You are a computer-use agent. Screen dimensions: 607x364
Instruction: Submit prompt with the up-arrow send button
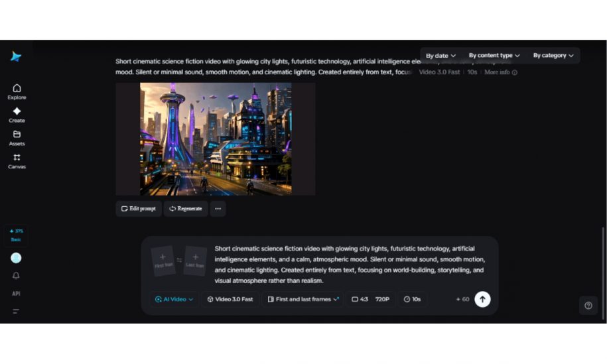[x=482, y=299]
